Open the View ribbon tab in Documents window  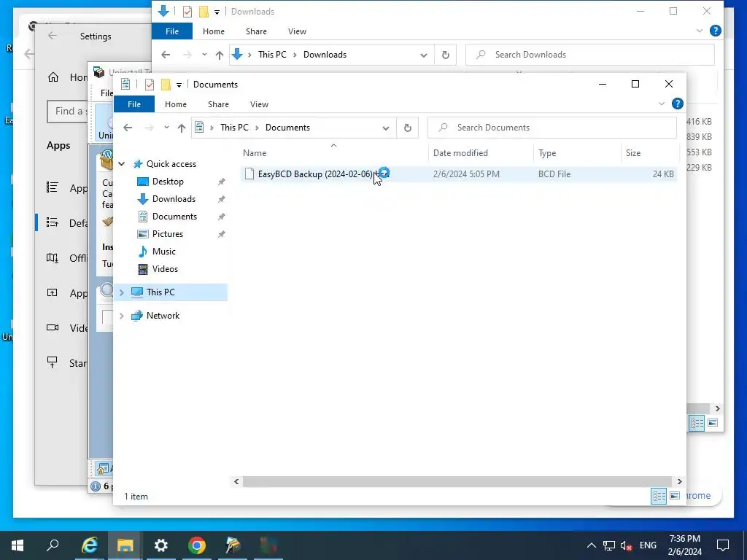coord(259,104)
